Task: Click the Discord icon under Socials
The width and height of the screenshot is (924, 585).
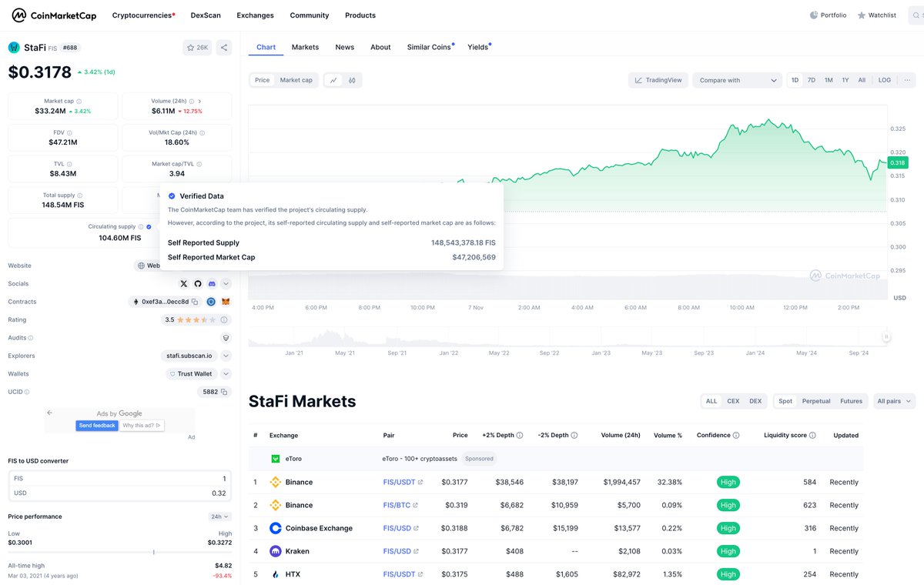Action: [x=212, y=284]
